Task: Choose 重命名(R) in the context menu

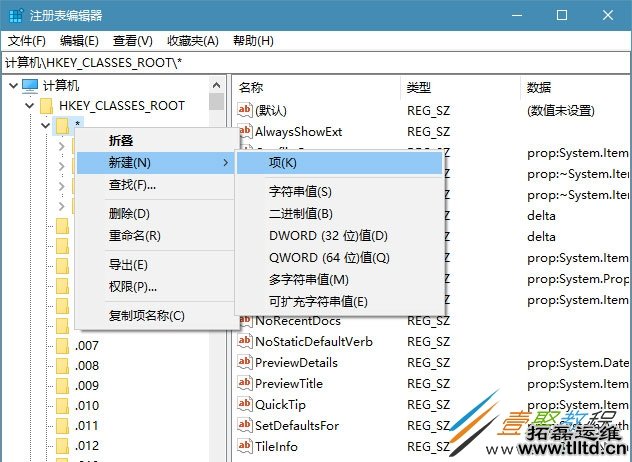Action: click(156, 235)
